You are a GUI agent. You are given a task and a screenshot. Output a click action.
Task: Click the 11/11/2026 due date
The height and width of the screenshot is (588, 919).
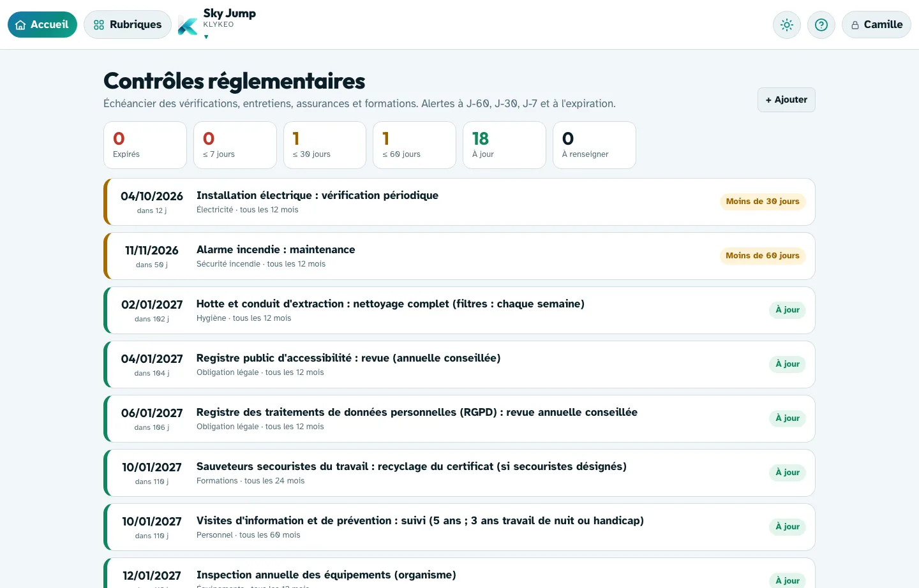pos(152,251)
